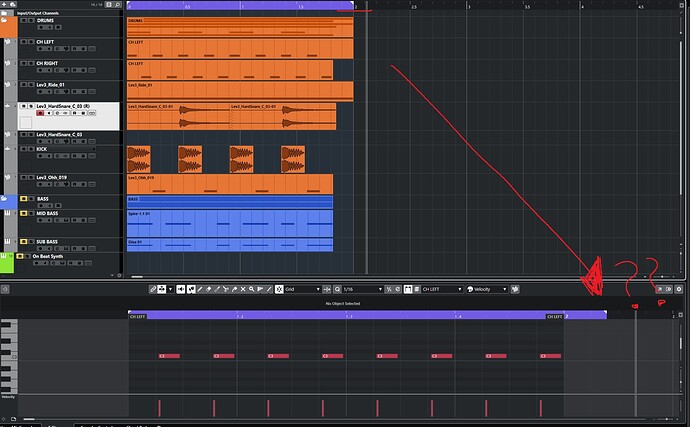
Task: Open the 1/16 quantize preset dropdown
Action: pyautogui.click(x=363, y=289)
